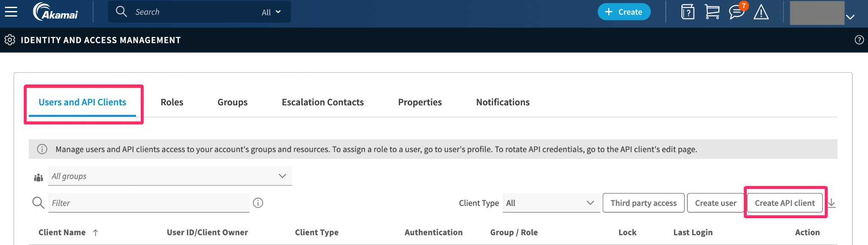Switch to the Groups tab

coord(232,102)
